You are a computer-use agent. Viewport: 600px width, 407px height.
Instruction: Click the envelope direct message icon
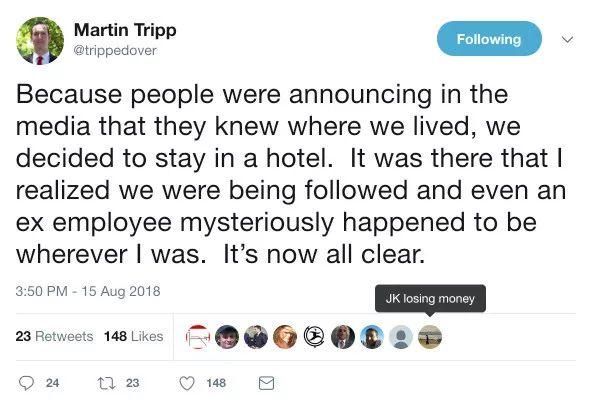point(266,382)
